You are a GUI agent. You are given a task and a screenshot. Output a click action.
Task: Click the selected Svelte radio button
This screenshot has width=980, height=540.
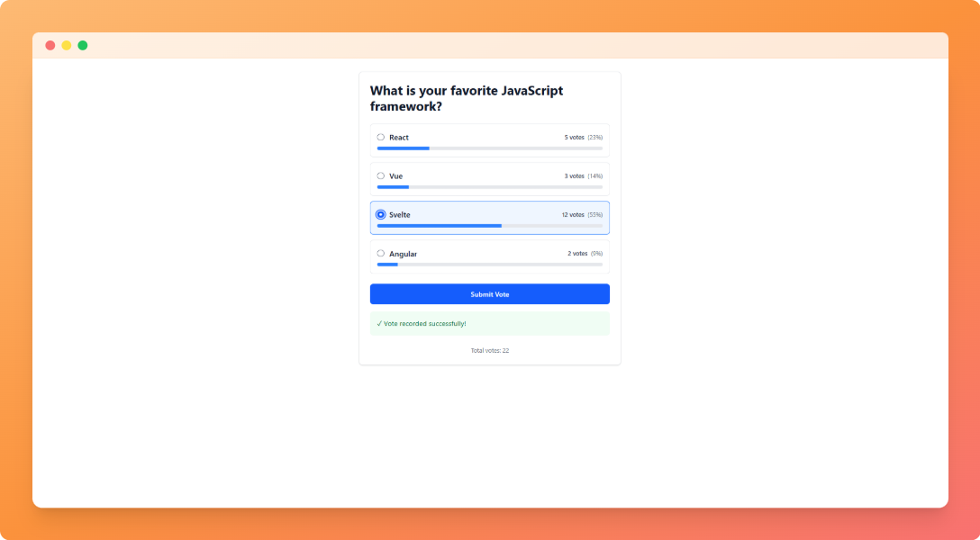pyautogui.click(x=381, y=214)
